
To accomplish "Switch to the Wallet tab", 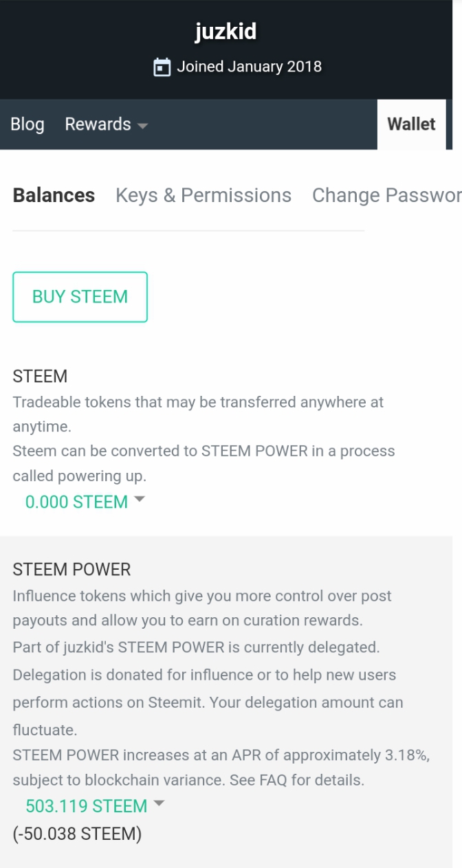I will coord(411,124).
